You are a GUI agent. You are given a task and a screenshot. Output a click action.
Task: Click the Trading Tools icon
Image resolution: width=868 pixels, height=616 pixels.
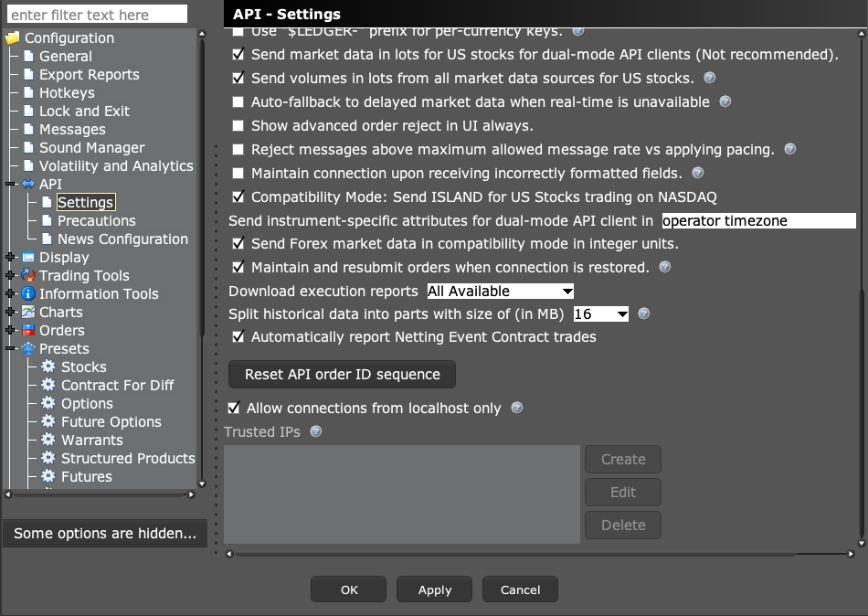[x=28, y=275]
